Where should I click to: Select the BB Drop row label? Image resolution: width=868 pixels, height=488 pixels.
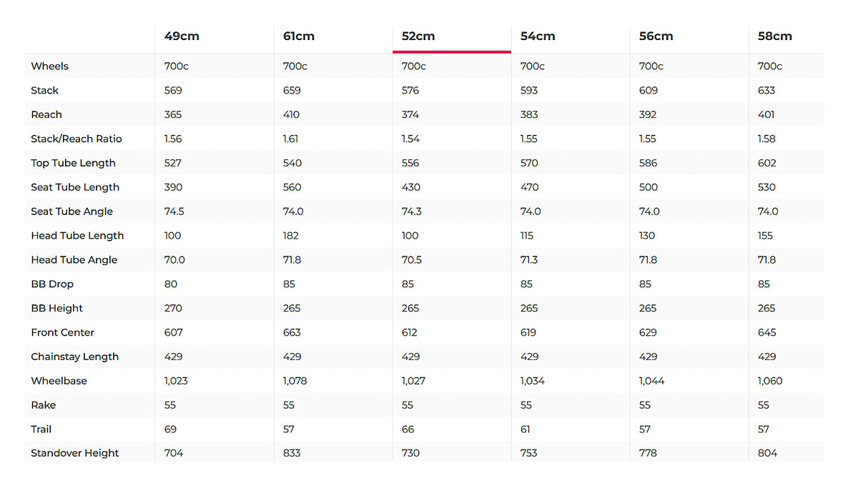(x=52, y=284)
